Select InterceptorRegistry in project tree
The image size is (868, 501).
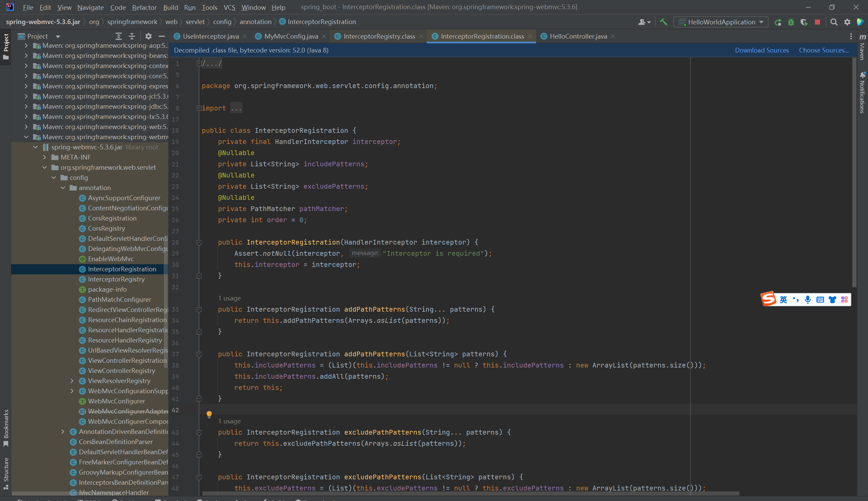[116, 279]
